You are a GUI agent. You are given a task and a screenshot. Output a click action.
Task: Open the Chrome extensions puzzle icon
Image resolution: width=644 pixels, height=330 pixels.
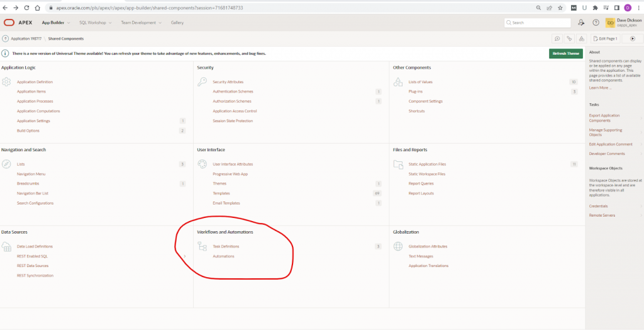595,8
